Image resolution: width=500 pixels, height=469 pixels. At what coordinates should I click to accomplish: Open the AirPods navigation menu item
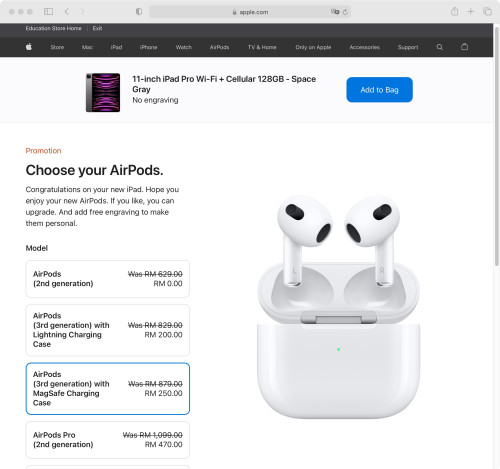tap(219, 47)
